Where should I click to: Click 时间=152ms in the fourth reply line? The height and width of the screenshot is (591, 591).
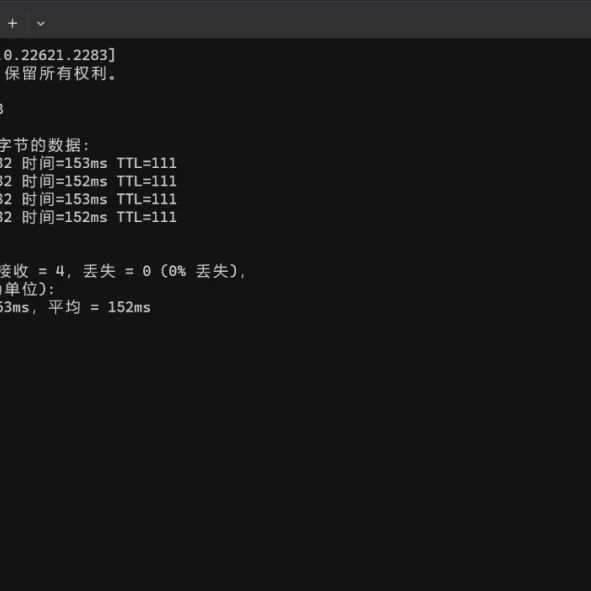click(x=64, y=217)
